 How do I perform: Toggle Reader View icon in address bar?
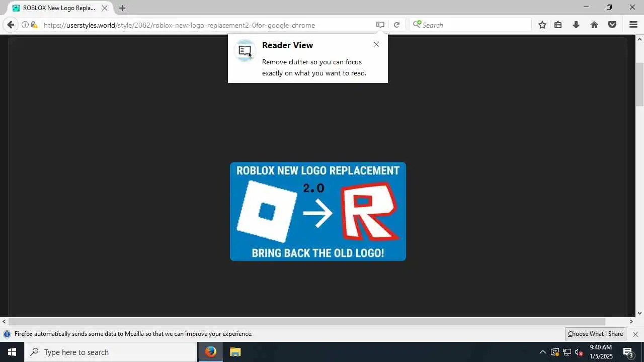point(380,25)
